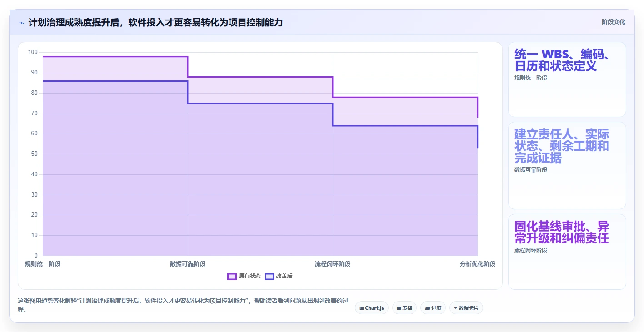Open the 统一 WBS、编码、日历和状态定义 card
Screen dimensions: 644x332
[x=567, y=79]
